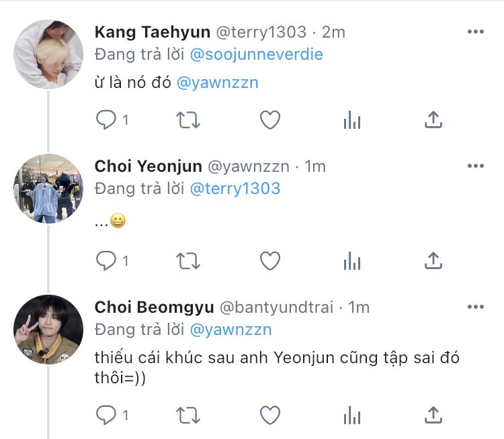Share Choi Beomgyu's tweet

[x=433, y=416]
